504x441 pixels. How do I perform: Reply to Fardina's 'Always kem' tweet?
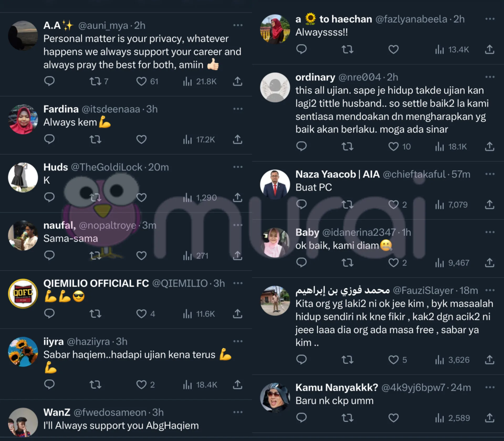pos(49,139)
